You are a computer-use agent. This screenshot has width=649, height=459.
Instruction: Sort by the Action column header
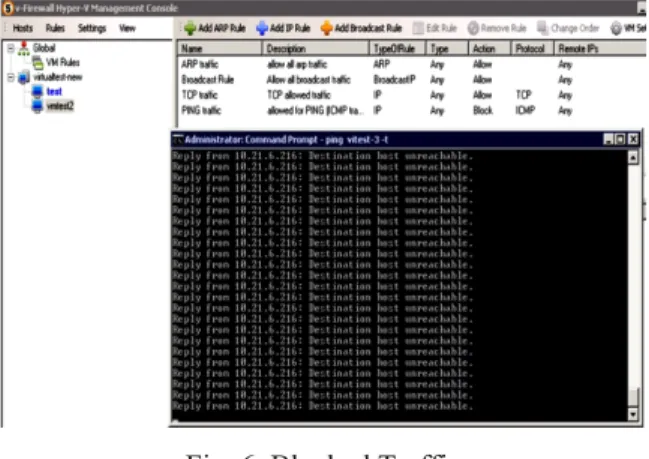coord(490,48)
